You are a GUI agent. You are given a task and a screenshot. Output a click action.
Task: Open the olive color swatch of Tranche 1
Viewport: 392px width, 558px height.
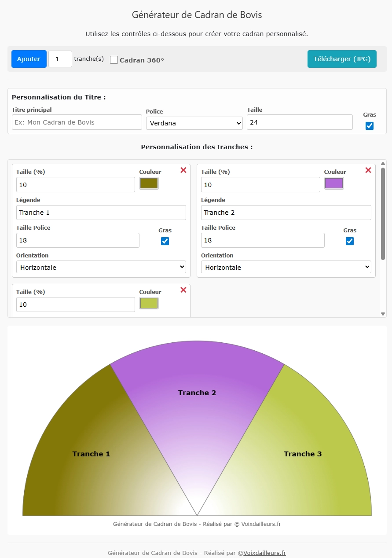pos(149,184)
